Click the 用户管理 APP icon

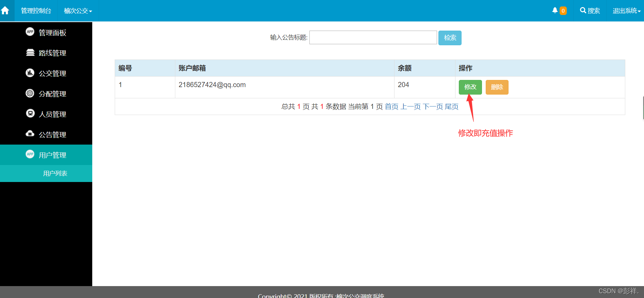point(30,154)
